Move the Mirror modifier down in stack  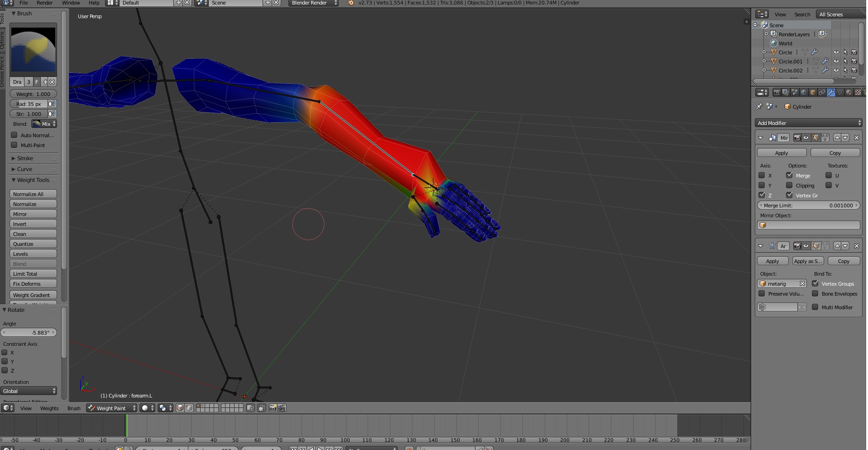click(845, 138)
